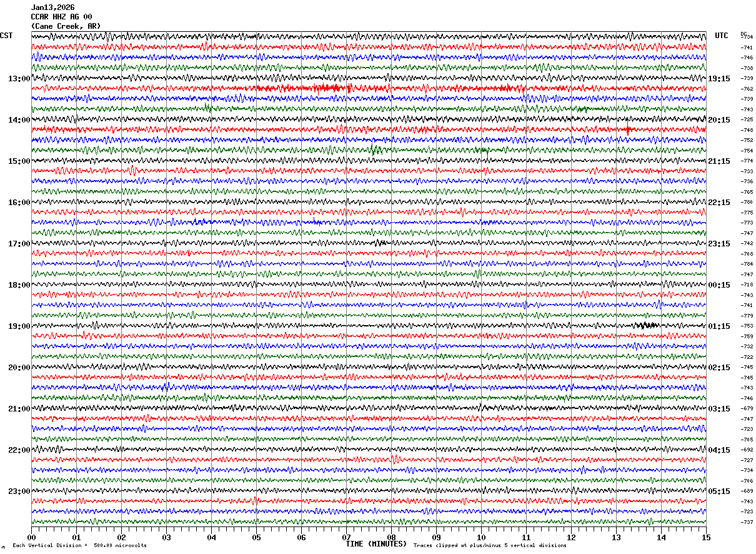This screenshot has height=554, width=756.
Task: Select the 16:00 CST time label
Action: [19, 203]
